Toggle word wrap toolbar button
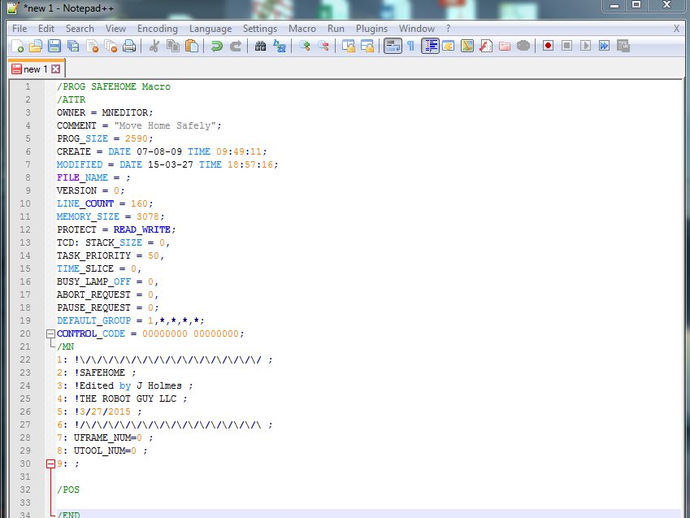Image resolution: width=690 pixels, height=518 pixels. coord(393,46)
